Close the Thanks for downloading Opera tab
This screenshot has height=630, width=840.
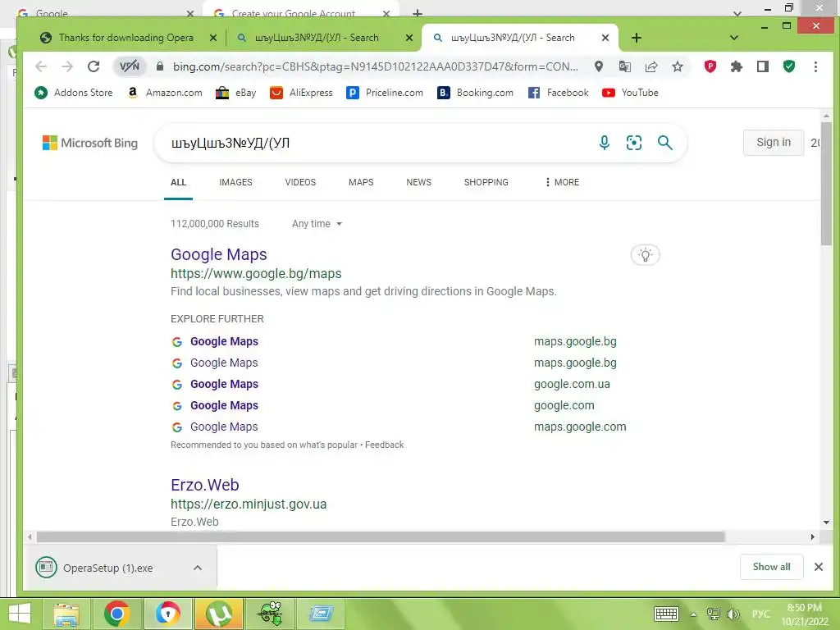click(x=212, y=38)
